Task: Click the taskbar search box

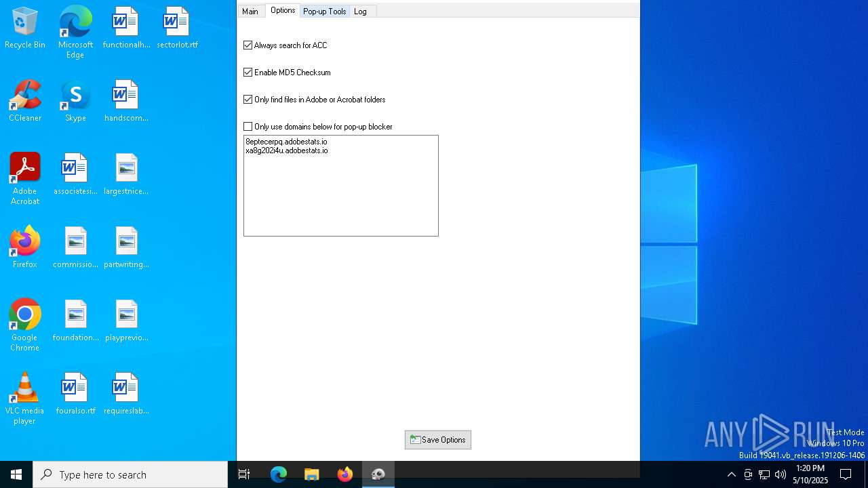Action: [130, 474]
